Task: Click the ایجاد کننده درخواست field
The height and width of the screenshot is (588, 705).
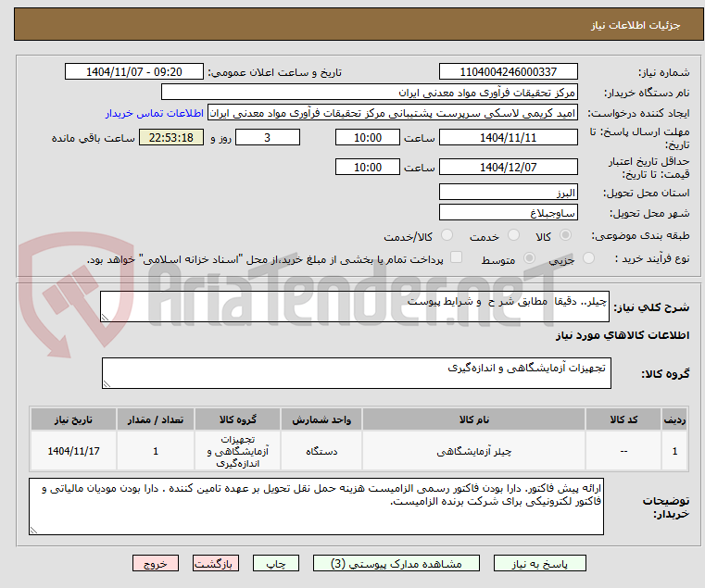Action: [393, 113]
